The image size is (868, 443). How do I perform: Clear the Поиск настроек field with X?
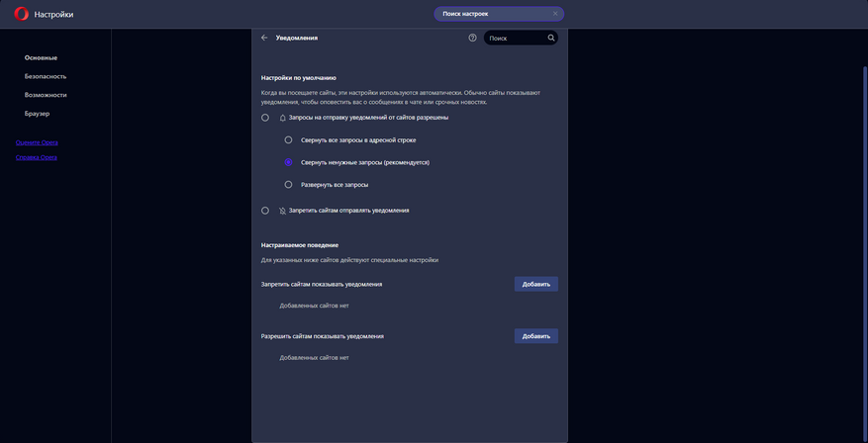pos(555,14)
